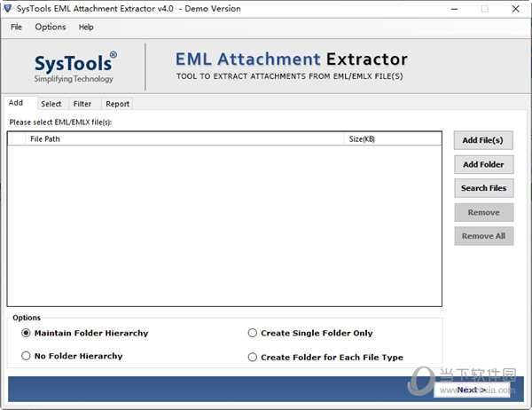Click the Search Files button
Image resolution: width=532 pixels, height=410 pixels.
[483, 188]
